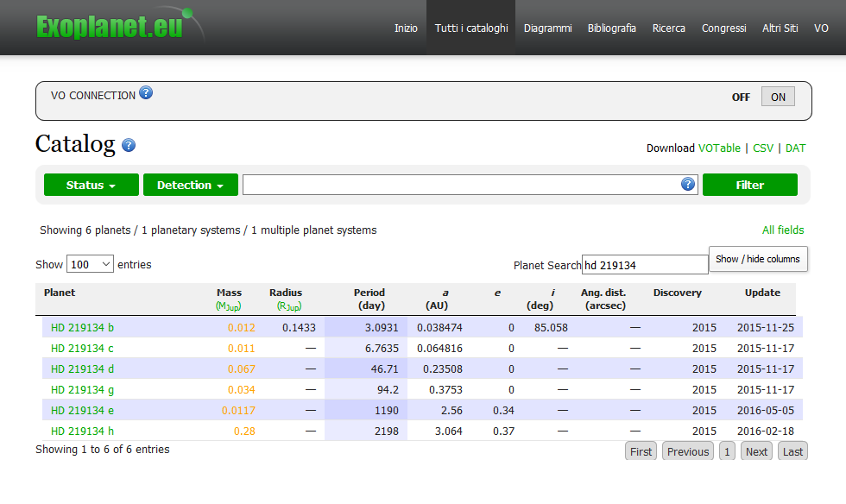Click eccentricity value 0.34
The height and width of the screenshot is (504, 846).
503,410
